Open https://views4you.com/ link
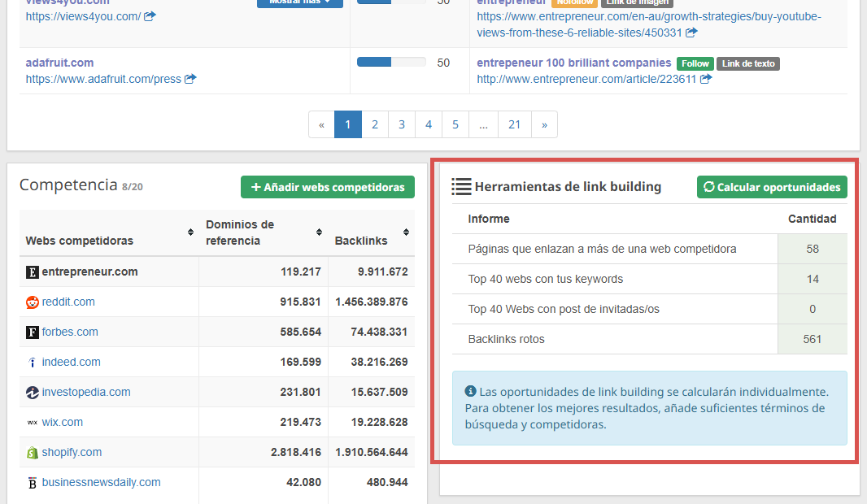This screenshot has width=867, height=504. [83, 16]
